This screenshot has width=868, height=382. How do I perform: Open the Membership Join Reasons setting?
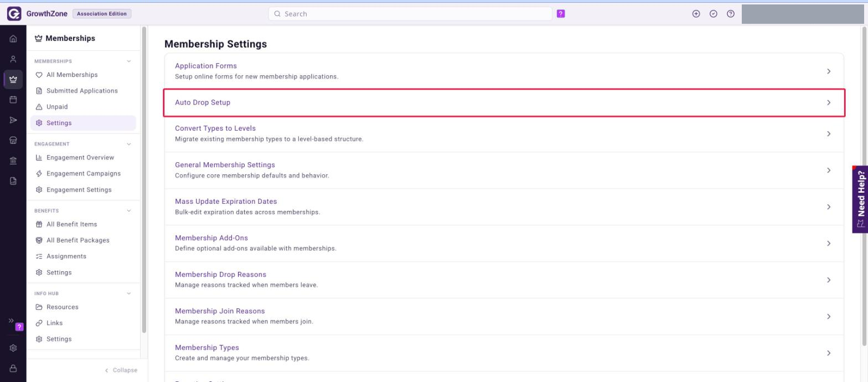504,317
